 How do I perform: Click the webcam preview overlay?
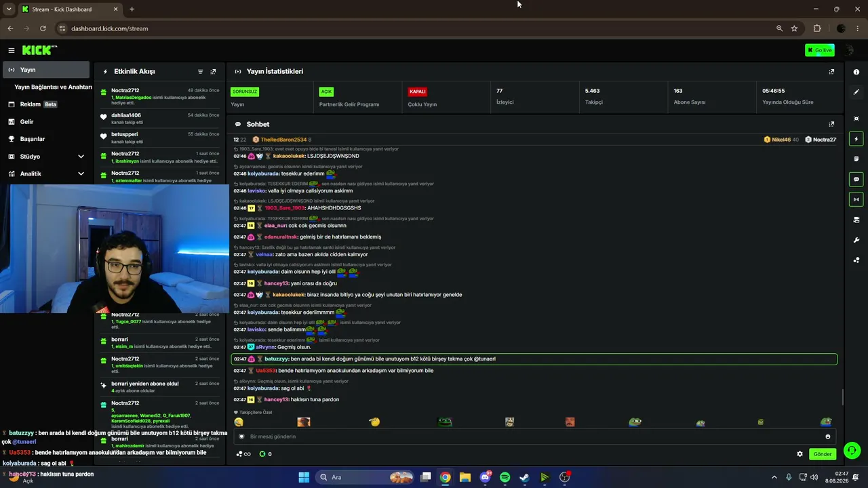[x=115, y=249]
